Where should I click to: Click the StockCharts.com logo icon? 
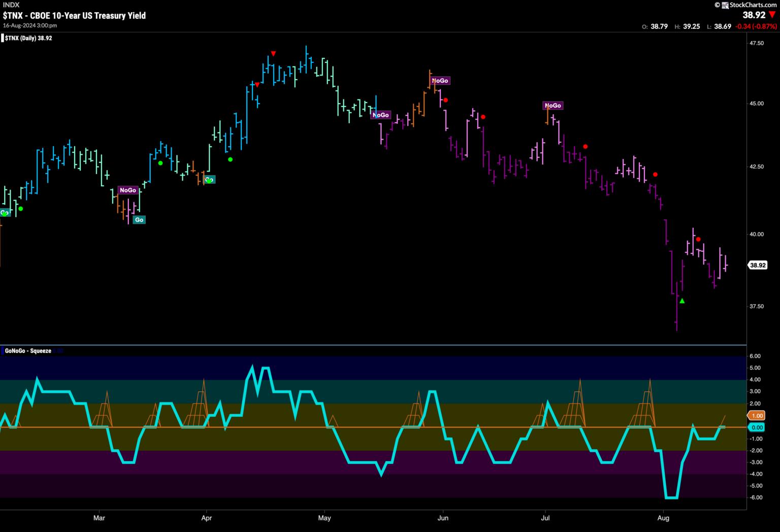pyautogui.click(x=725, y=5)
